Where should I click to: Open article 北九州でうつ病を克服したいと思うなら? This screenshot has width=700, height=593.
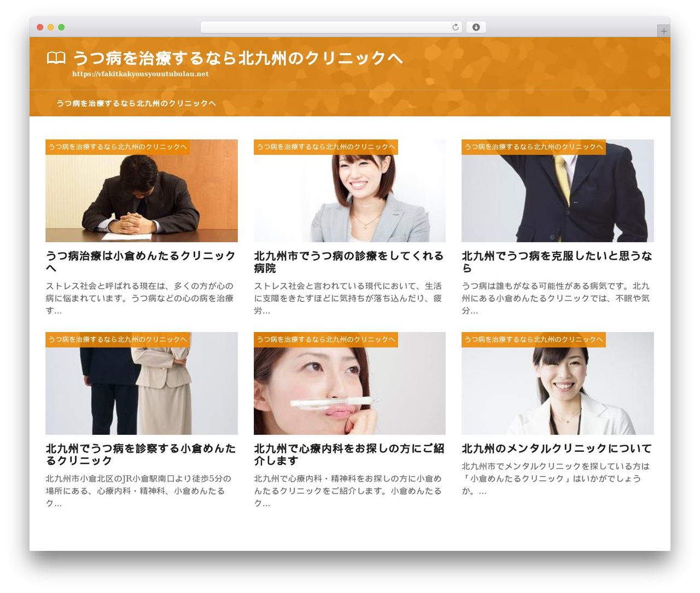coord(557,262)
